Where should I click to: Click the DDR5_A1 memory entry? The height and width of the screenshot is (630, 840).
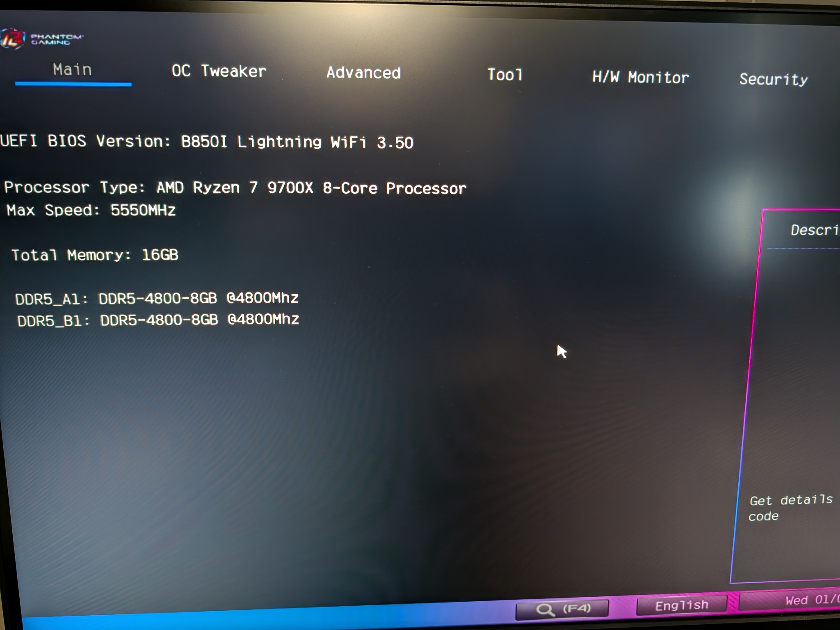(x=157, y=298)
